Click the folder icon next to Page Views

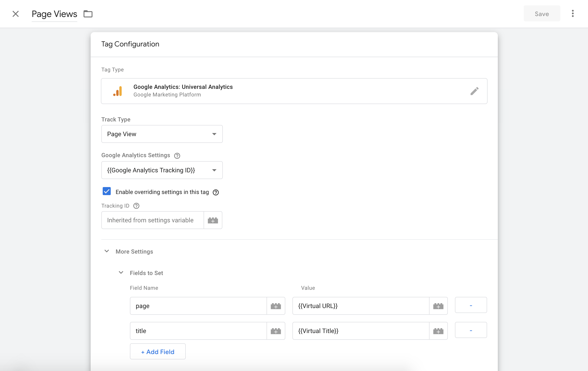[88, 14]
